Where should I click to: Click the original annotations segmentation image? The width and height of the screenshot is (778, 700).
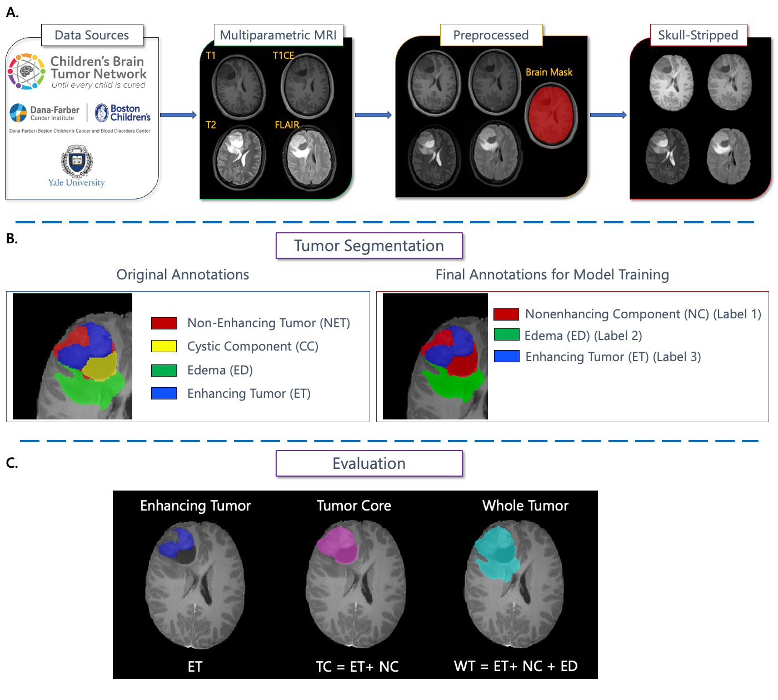(72, 356)
